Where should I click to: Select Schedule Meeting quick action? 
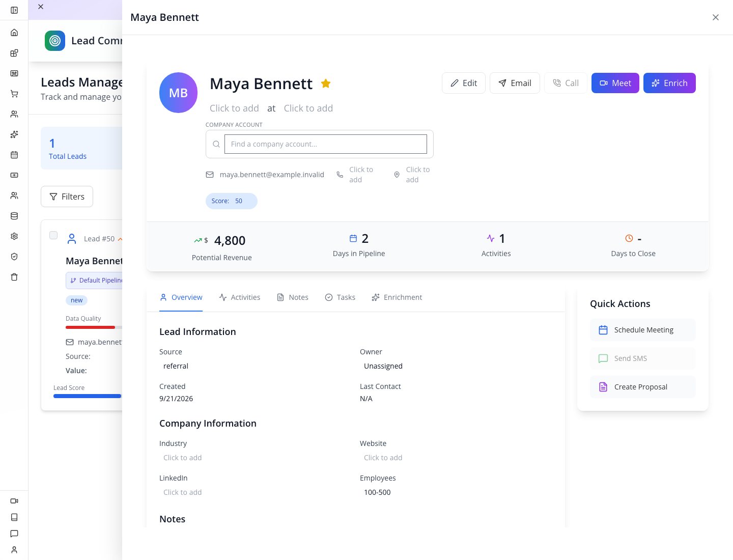point(643,330)
